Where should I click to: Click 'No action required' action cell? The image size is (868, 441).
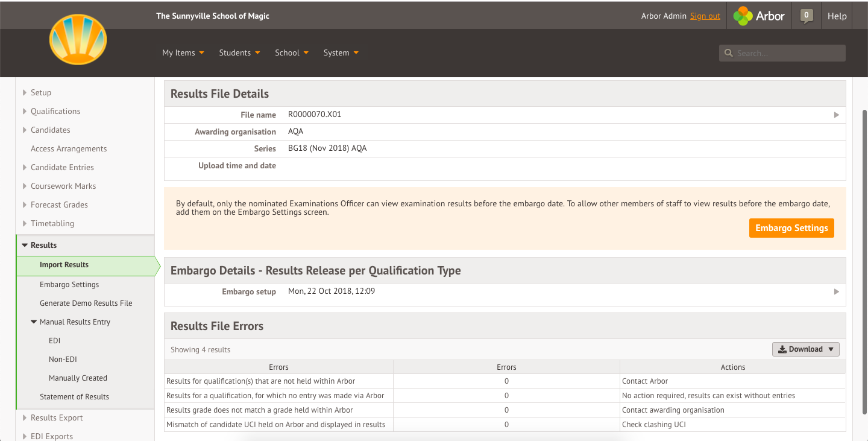coord(732,396)
